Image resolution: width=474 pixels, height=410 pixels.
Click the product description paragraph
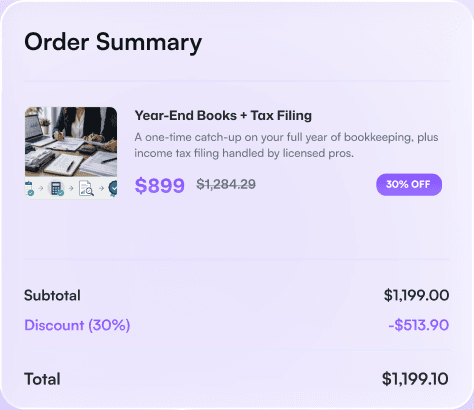coord(286,145)
